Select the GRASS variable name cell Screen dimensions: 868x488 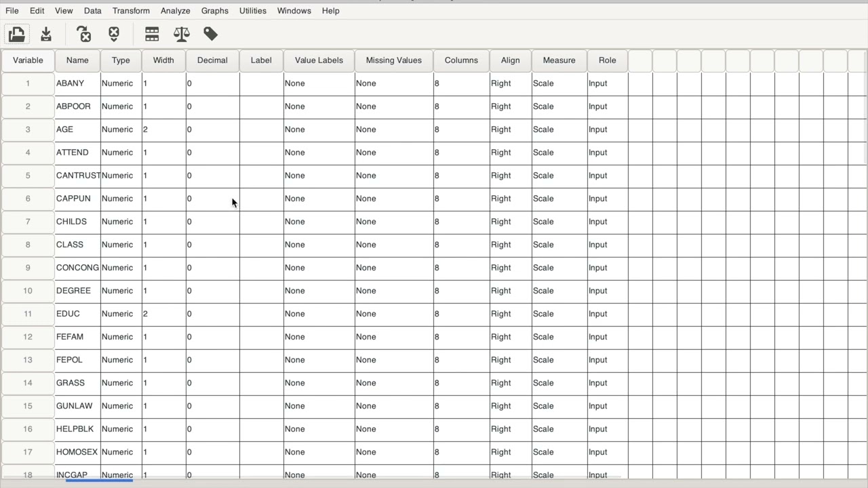coord(77,383)
